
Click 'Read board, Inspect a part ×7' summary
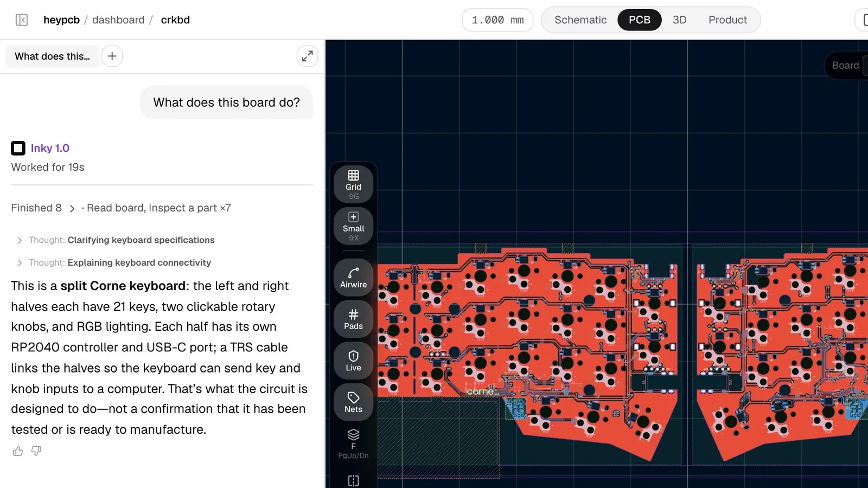(x=159, y=208)
